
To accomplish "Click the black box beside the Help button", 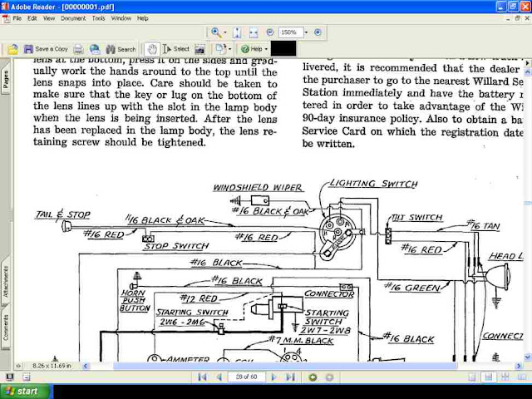I will coord(283,48).
